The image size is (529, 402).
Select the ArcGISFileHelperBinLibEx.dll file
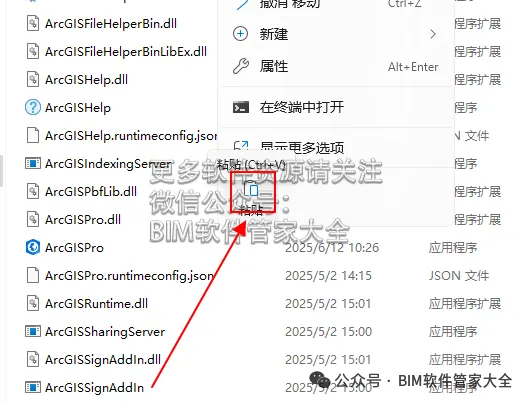point(126,52)
